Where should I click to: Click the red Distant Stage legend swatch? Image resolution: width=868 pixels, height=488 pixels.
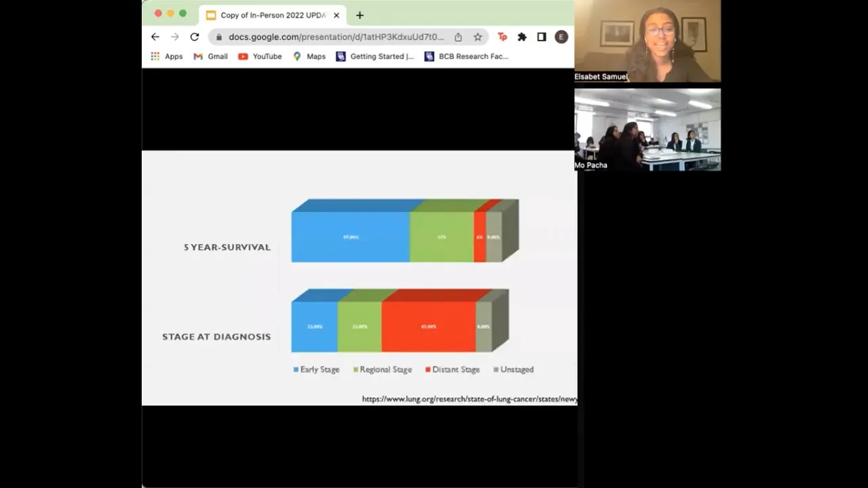click(428, 370)
